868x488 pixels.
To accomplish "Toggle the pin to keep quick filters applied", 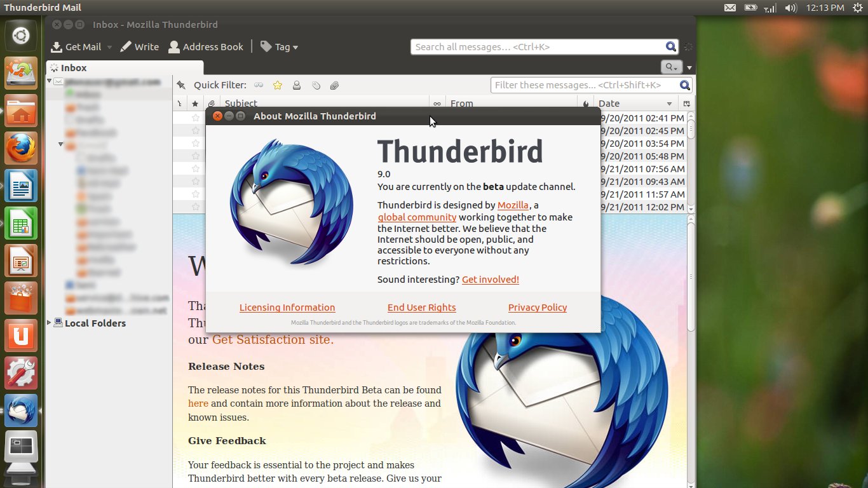I will pos(182,85).
